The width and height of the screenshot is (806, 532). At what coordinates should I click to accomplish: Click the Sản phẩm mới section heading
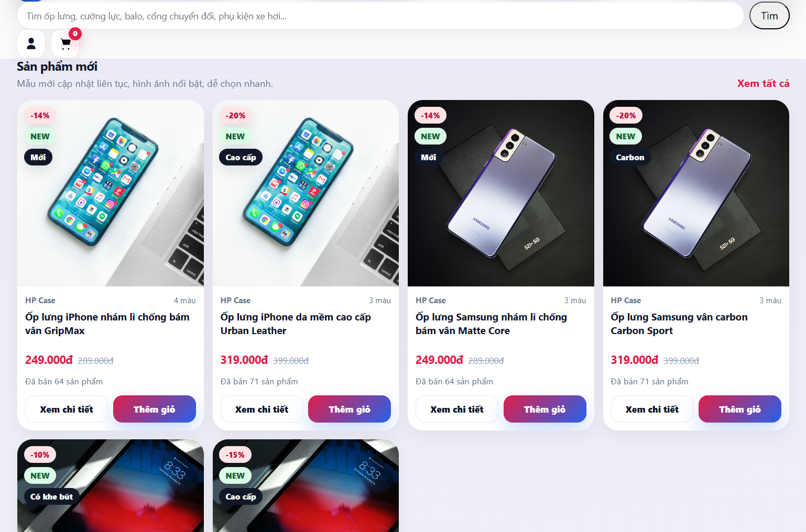coord(57,66)
